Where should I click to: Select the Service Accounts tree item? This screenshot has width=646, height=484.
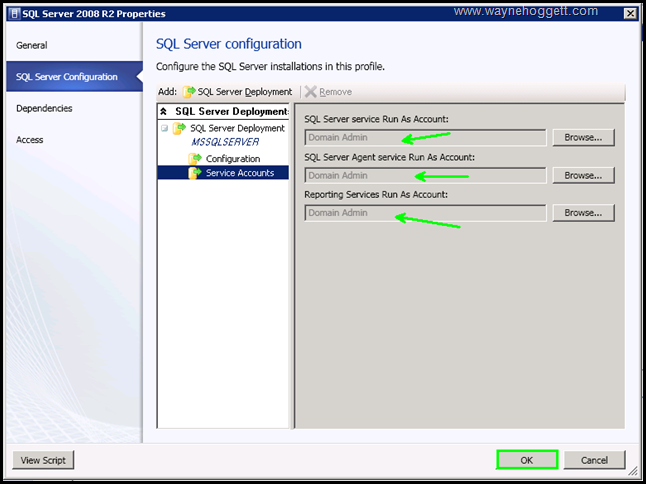click(240, 173)
